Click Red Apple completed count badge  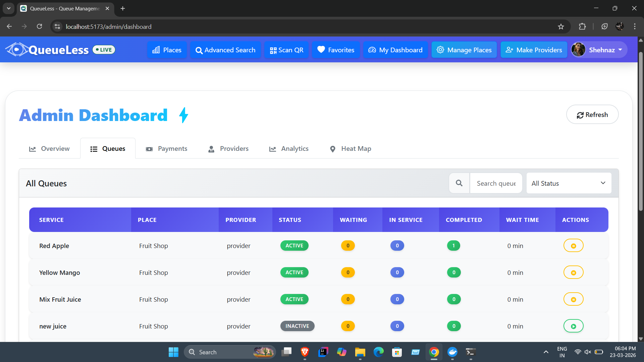453,246
